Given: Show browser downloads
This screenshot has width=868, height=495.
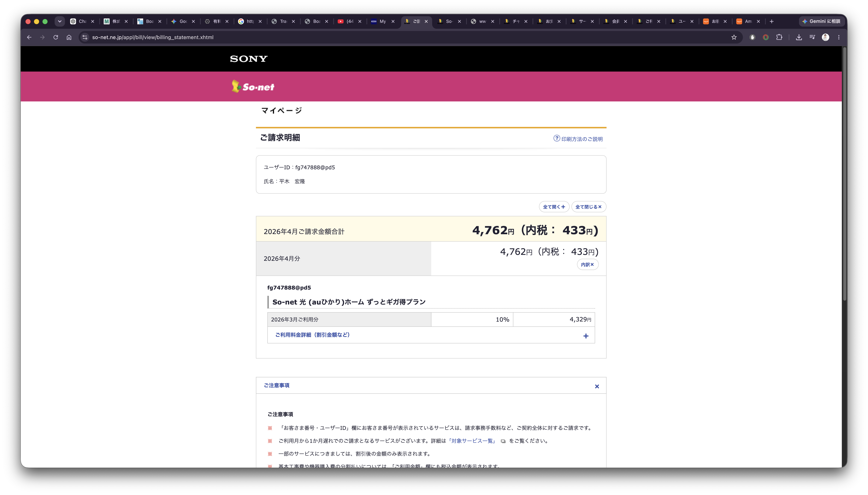Looking at the screenshot, I should pyautogui.click(x=799, y=37).
